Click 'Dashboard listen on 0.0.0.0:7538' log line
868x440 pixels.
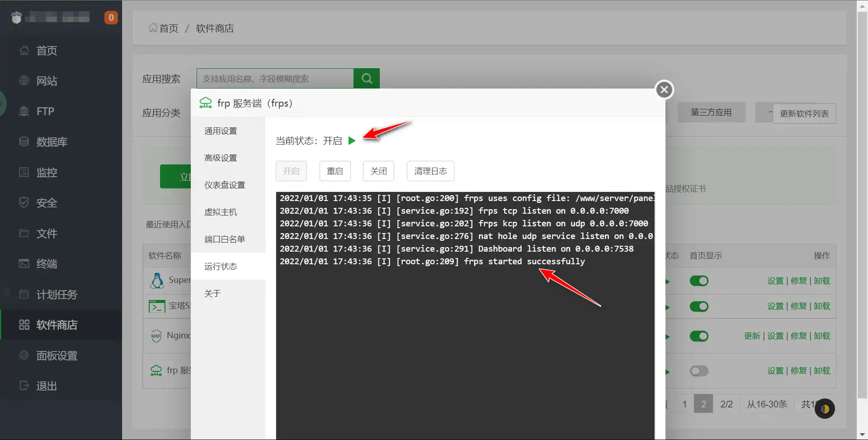[x=556, y=249]
